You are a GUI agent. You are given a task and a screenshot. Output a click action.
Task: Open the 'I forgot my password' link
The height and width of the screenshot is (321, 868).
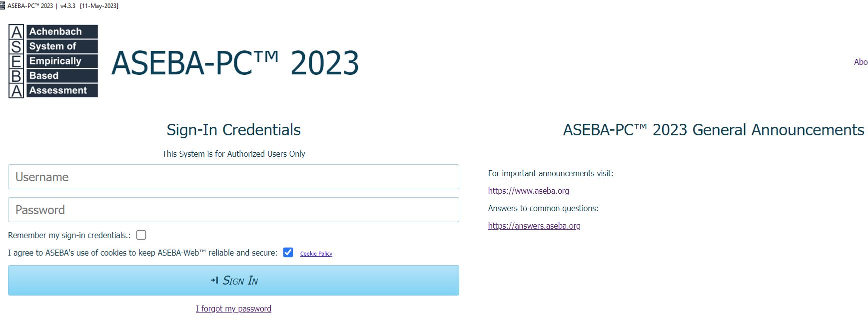[x=233, y=309]
